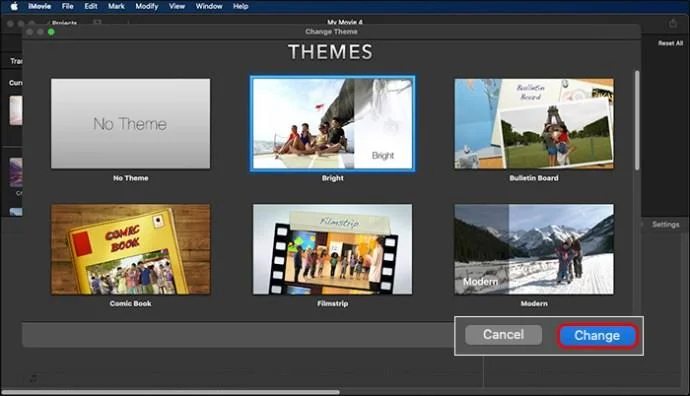Click the horizontal scrollbar at window bottom
The image size is (690, 396).
coord(171,392)
